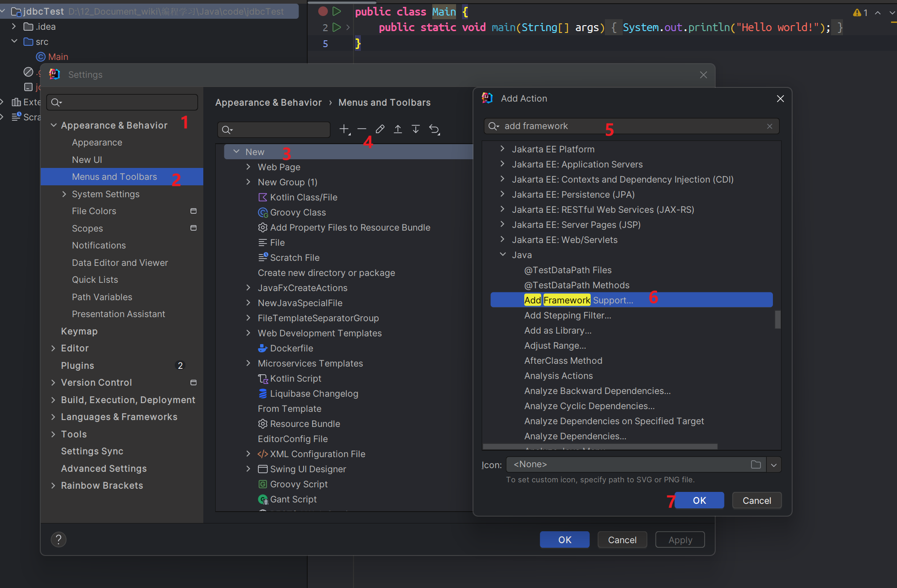
Task: Open src folder in project tree
Action: click(36, 42)
